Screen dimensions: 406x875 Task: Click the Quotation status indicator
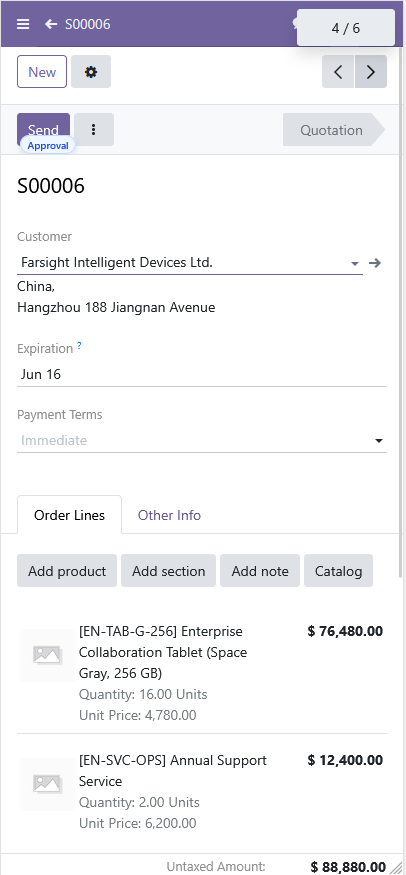pyautogui.click(x=334, y=130)
